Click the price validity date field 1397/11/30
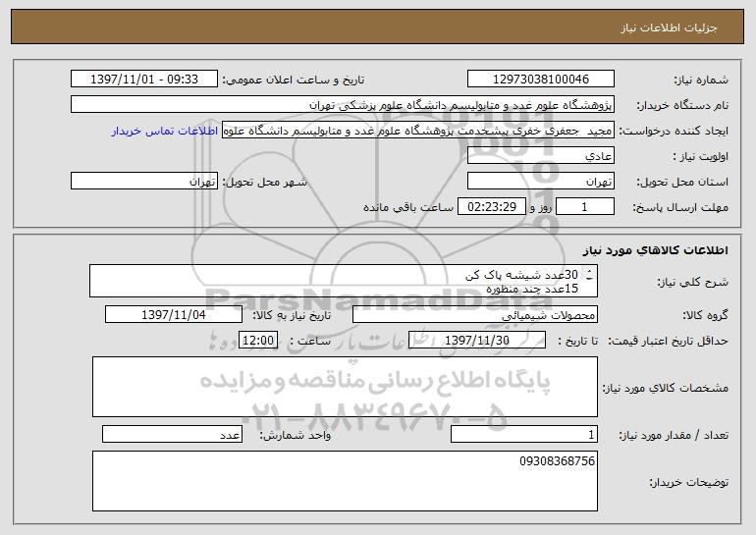This screenshot has width=756, height=535. 477,341
